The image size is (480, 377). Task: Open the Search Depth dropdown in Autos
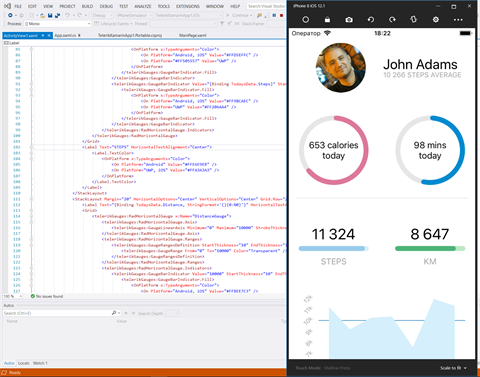(172, 313)
